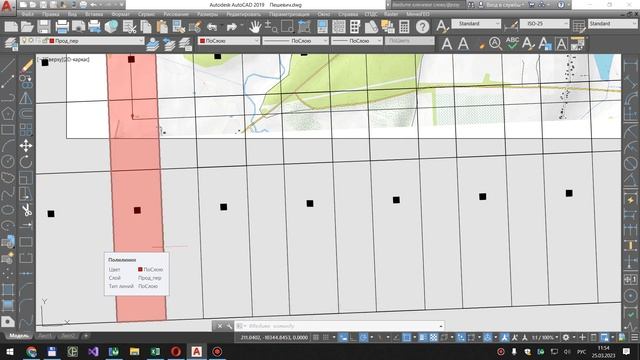
Task: Choose the Mirror tool
Action: click(26, 98)
